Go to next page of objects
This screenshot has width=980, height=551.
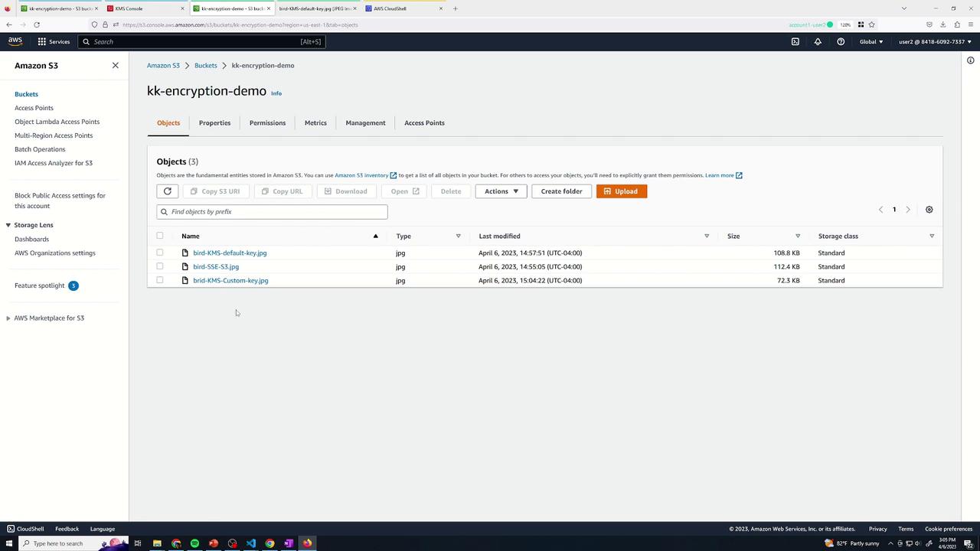point(908,210)
